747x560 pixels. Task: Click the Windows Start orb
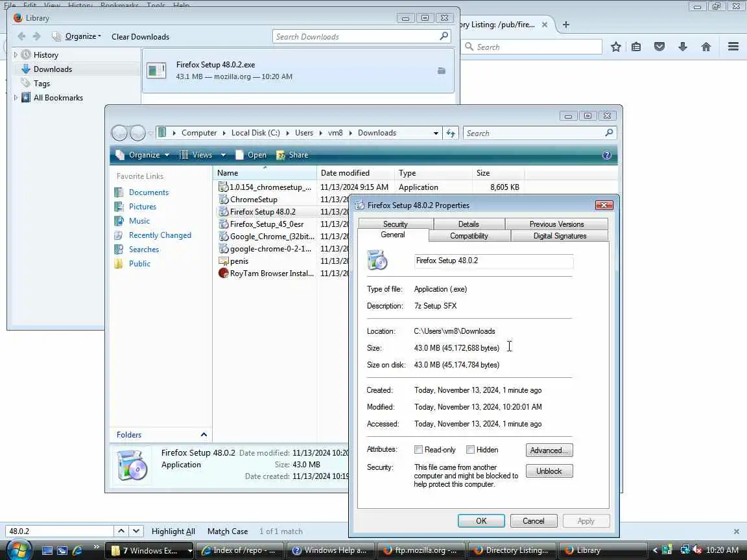coord(18,550)
